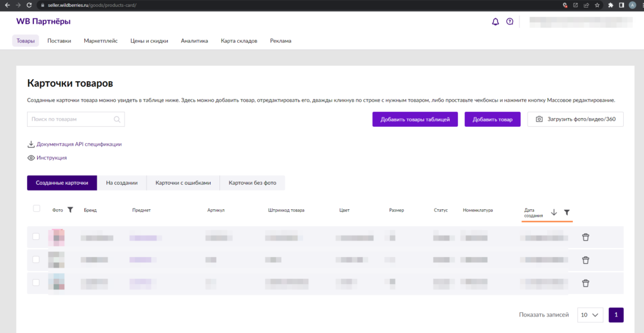
Task: Open the notifications bell icon
Action: coord(496,22)
